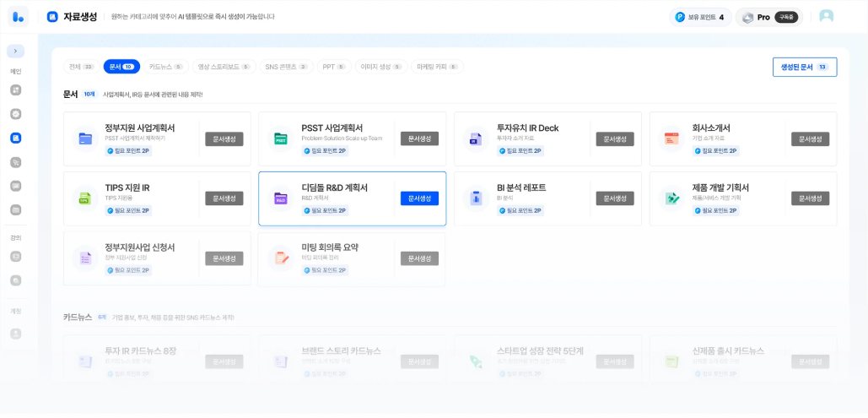The image size is (868, 418).
Task: Click the 정부지원사업 신청서 checklist icon
Action: pos(85,258)
